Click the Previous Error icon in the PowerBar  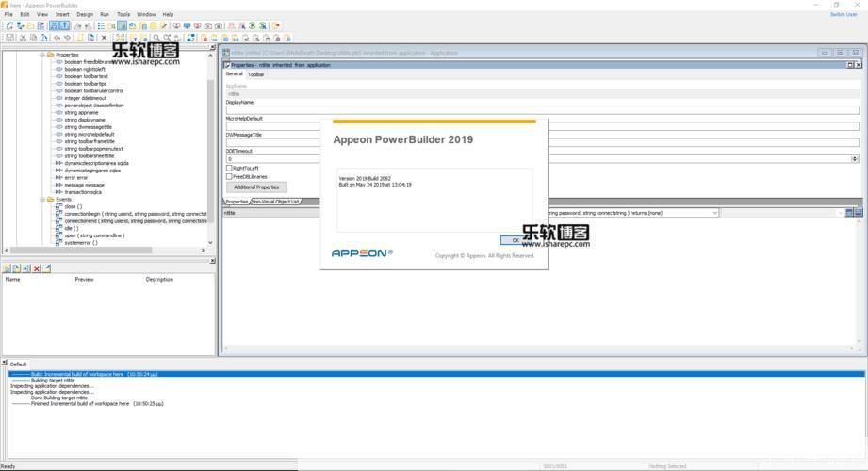tap(88, 25)
